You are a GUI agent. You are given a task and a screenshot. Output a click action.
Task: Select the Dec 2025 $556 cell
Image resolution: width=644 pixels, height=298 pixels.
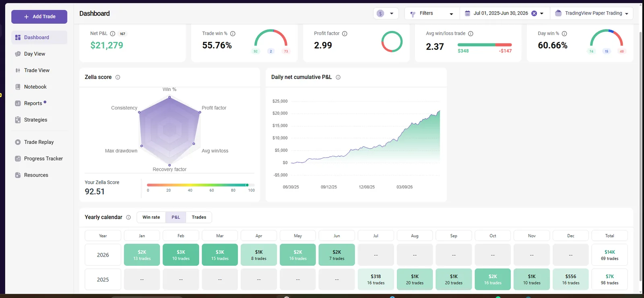(571, 279)
